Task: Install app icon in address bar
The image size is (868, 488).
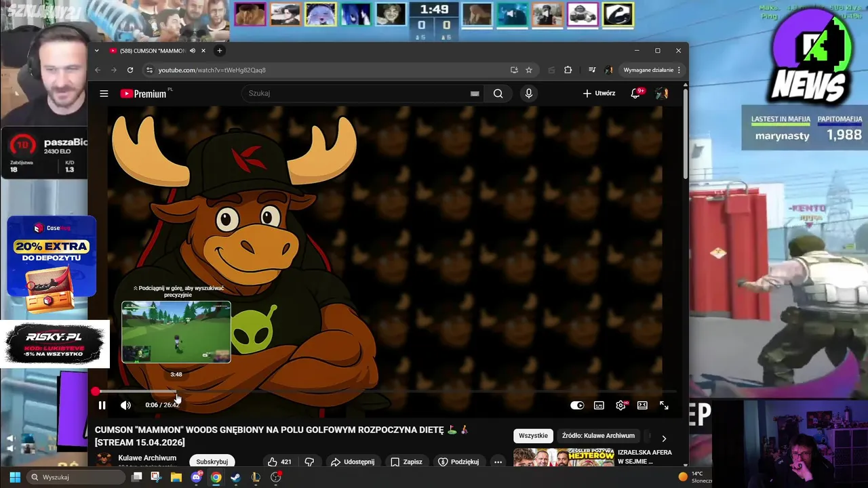Action: click(514, 70)
